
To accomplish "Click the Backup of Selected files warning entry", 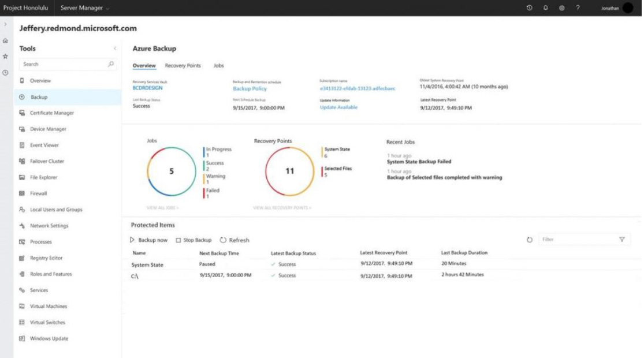I will 444,177.
